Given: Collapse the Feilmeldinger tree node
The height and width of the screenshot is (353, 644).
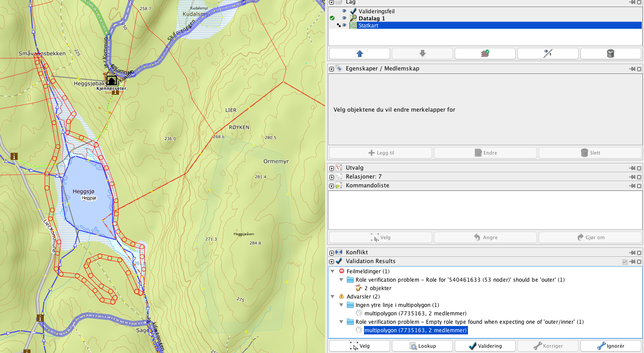Looking at the screenshot, I should pos(333,271).
